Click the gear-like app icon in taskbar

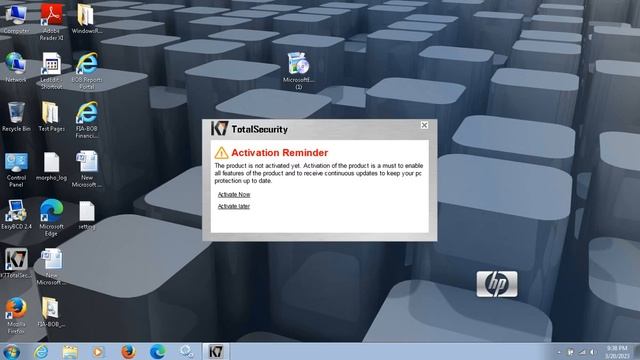(187, 351)
